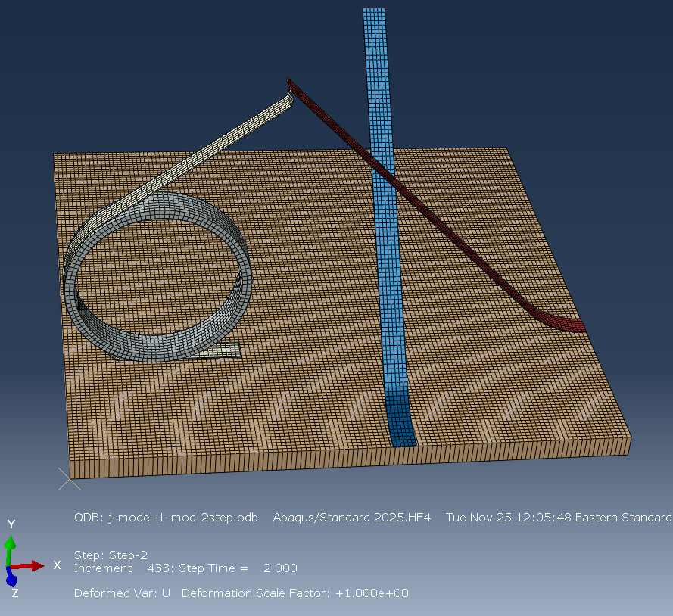
Task: Click the green Y-axis arrow of the view triad
Action: coord(10,544)
